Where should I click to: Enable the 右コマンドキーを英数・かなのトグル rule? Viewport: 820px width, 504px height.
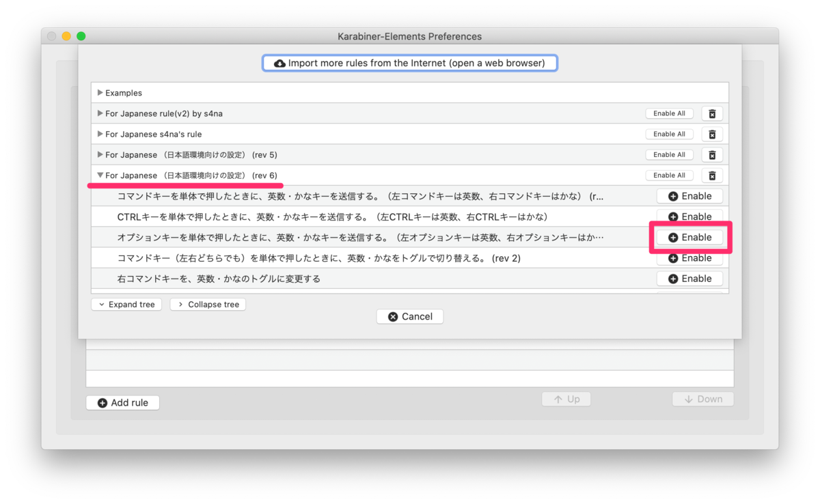[x=689, y=279]
